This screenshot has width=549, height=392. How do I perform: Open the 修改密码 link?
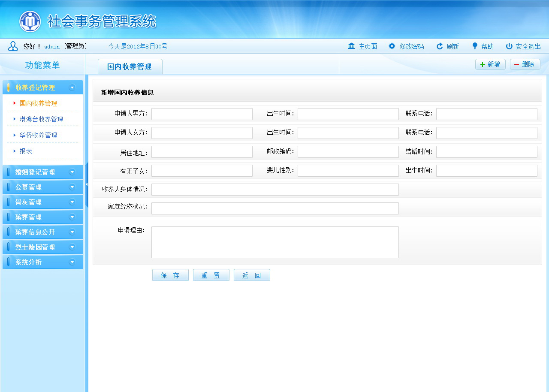pyautogui.click(x=412, y=46)
